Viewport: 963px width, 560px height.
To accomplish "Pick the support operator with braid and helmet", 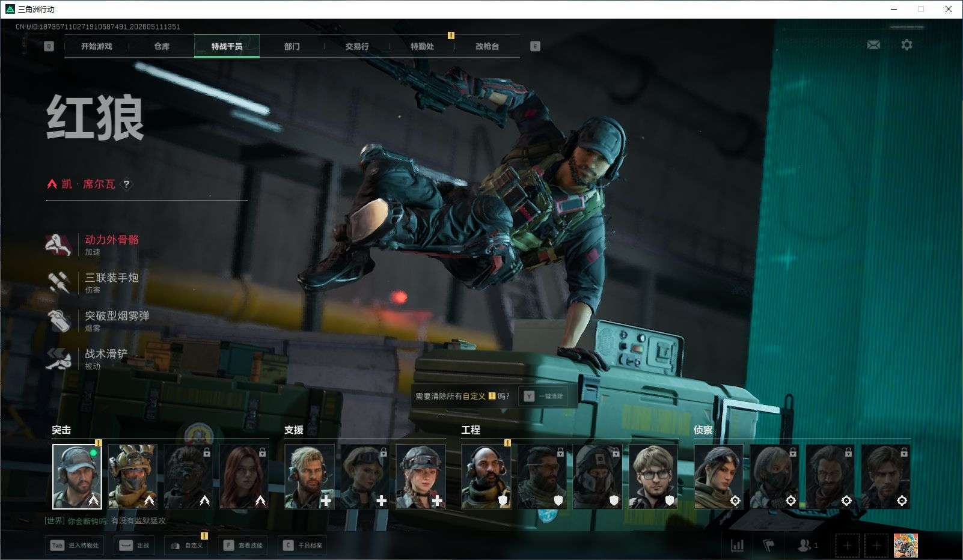I will (420, 476).
